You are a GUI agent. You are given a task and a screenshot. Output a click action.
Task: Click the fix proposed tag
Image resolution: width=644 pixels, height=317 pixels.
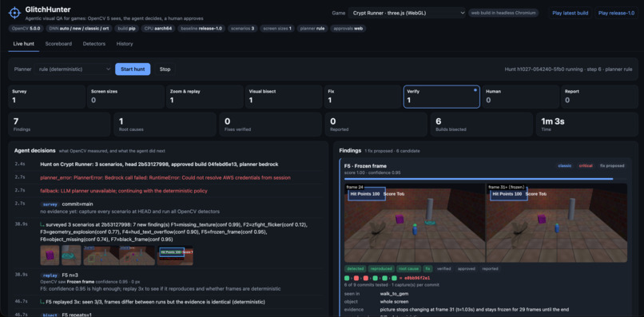(x=612, y=166)
